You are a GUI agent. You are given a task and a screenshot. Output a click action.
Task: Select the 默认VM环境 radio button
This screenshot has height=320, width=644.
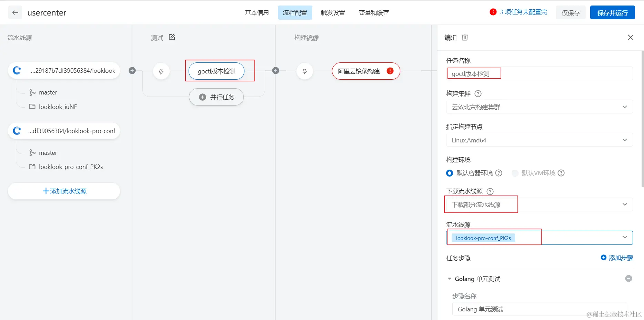pos(515,173)
